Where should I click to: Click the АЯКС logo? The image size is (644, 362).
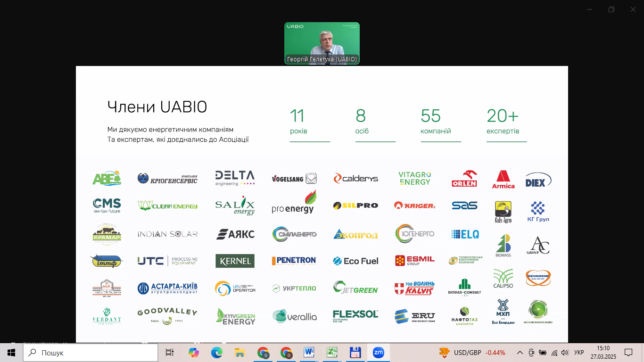[235, 234]
